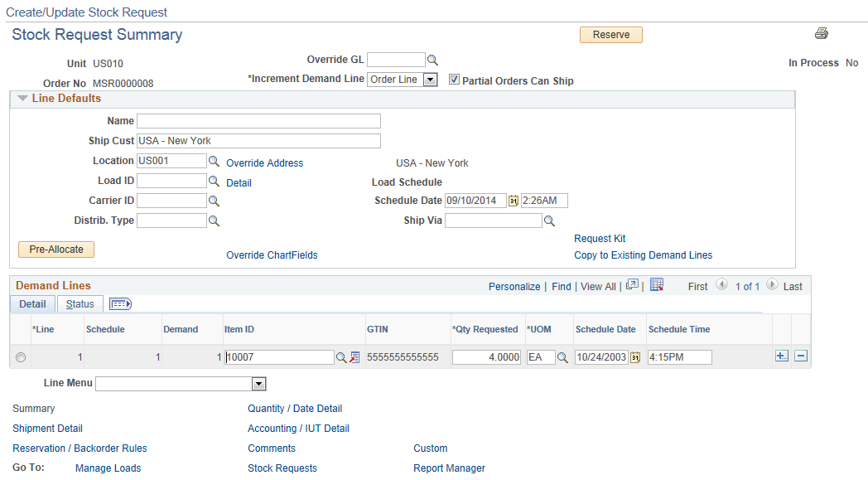The width and height of the screenshot is (868, 480).
Task: Click the Reserve button
Action: (x=610, y=34)
